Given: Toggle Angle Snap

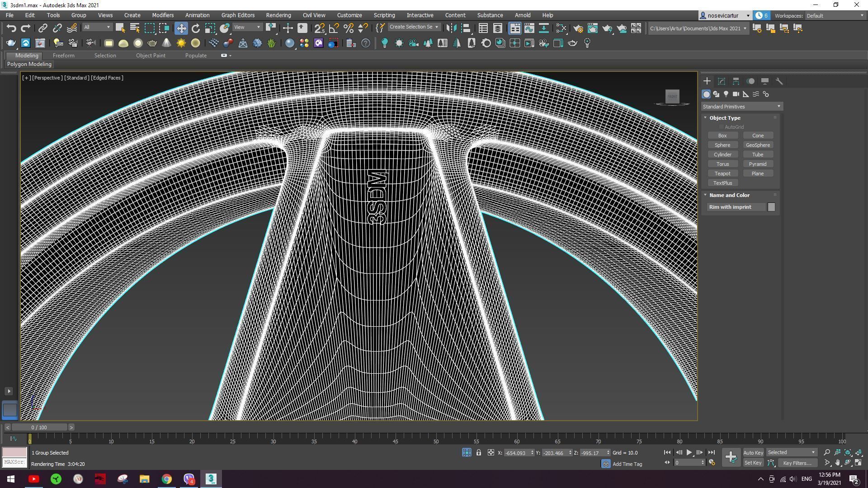Looking at the screenshot, I should 334,28.
